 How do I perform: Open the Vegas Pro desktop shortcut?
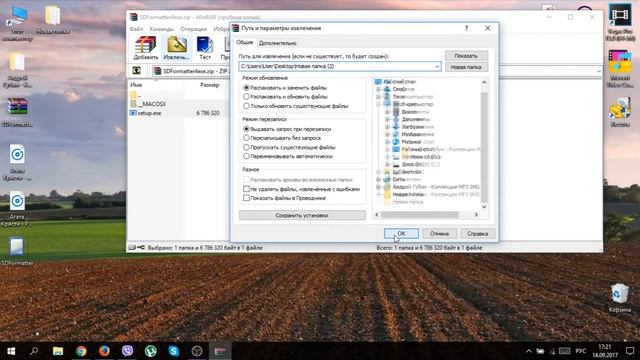[620, 22]
